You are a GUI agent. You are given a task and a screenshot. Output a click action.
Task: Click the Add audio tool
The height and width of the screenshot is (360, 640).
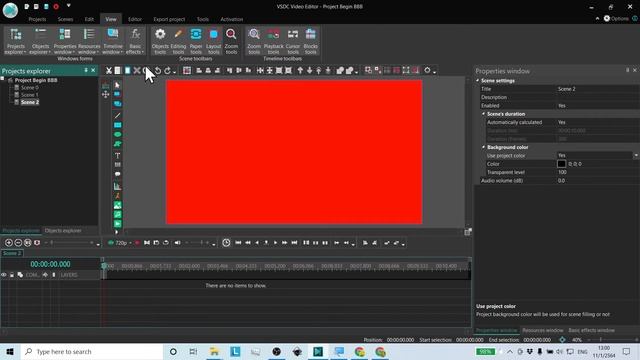[117, 214]
